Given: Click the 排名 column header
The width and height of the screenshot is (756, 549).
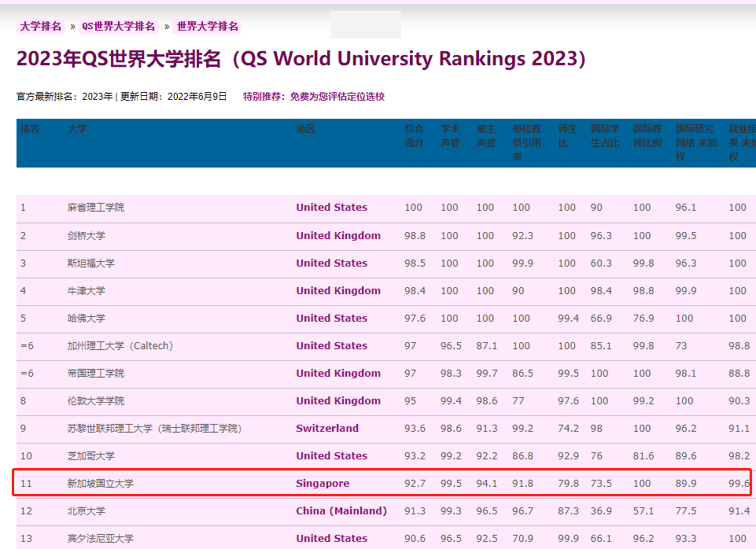Looking at the screenshot, I should tap(30, 129).
